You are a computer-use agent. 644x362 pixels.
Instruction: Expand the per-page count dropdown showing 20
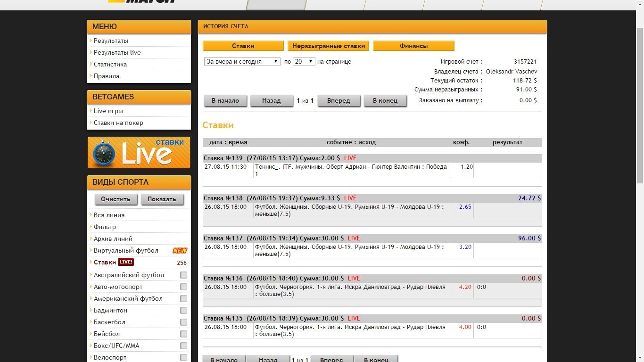pos(304,62)
